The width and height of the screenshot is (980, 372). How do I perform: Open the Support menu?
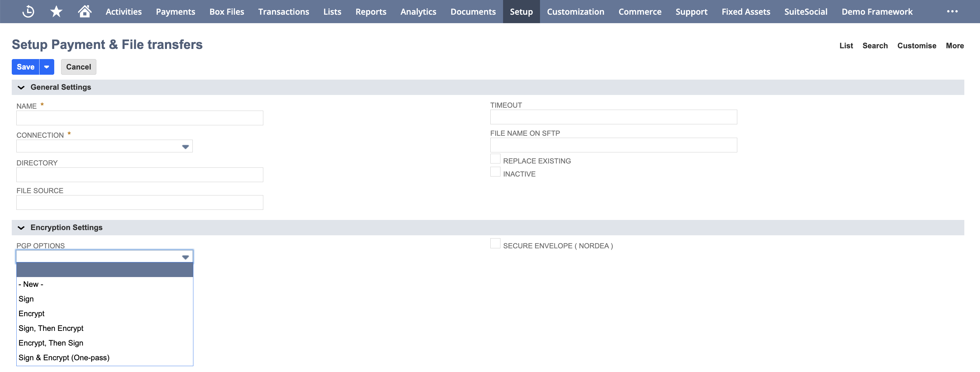click(x=691, y=11)
